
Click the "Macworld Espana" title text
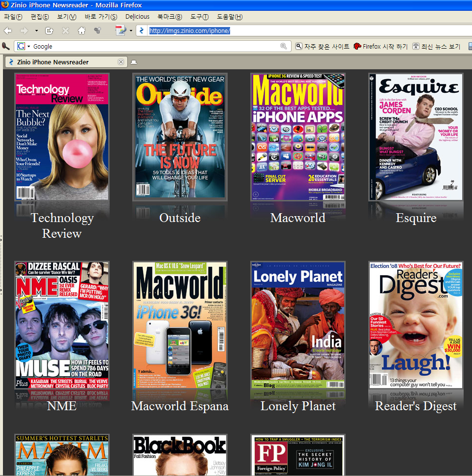tap(180, 406)
